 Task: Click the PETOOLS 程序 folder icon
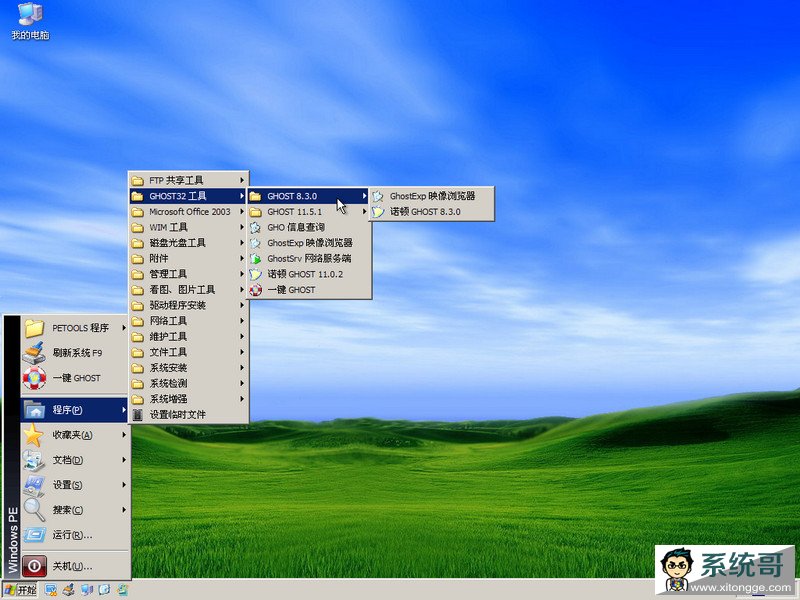(35, 328)
